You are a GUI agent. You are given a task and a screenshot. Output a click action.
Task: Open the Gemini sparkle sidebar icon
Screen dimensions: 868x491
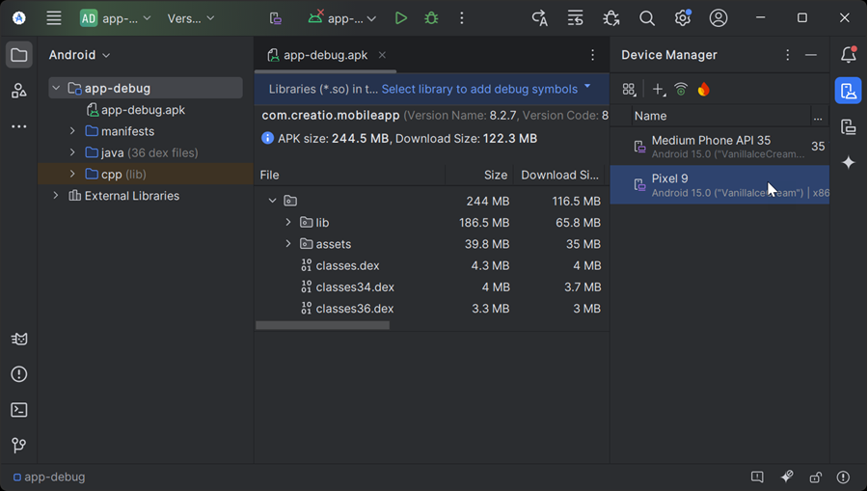coord(848,163)
